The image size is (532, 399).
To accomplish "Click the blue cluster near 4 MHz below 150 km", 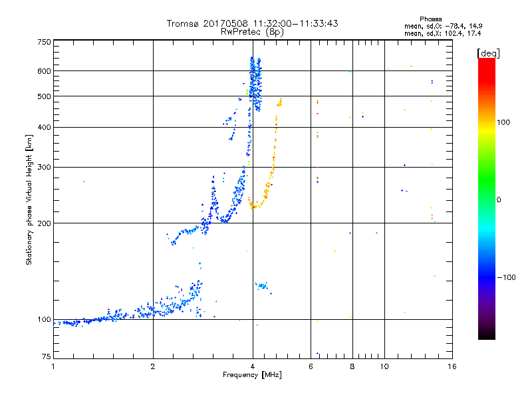I will pos(262,286).
